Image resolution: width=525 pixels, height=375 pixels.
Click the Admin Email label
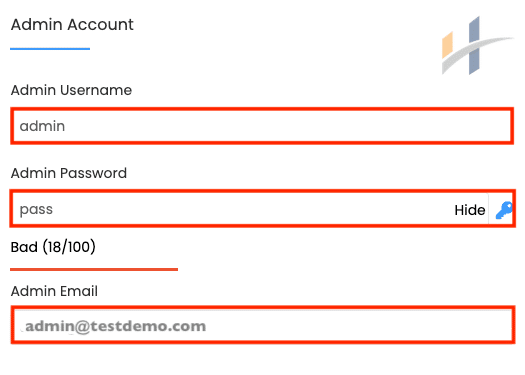tap(54, 291)
